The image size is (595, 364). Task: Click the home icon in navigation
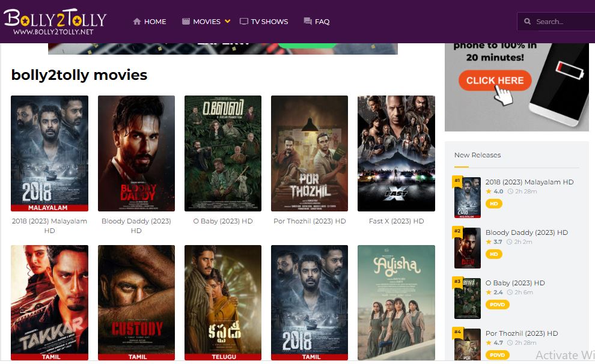[x=137, y=22]
